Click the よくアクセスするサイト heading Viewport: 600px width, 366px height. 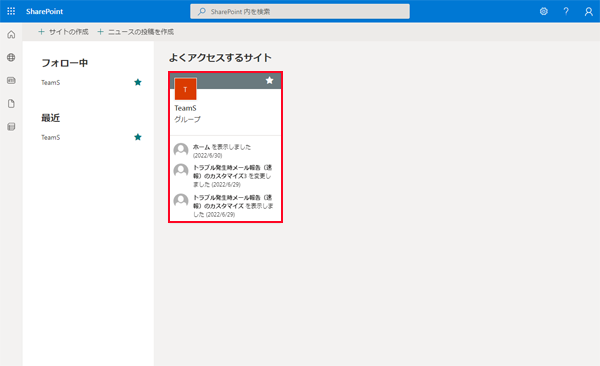[220, 58]
